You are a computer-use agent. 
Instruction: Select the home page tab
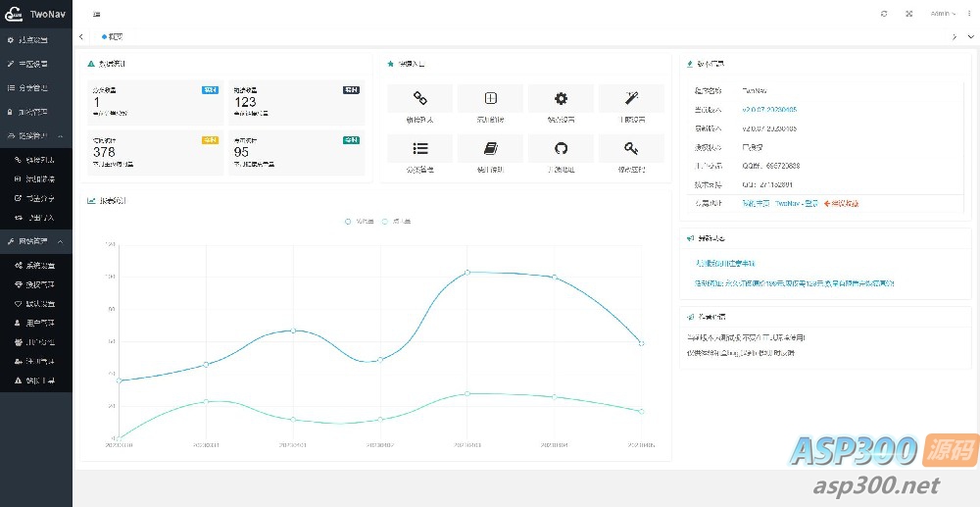(113, 36)
